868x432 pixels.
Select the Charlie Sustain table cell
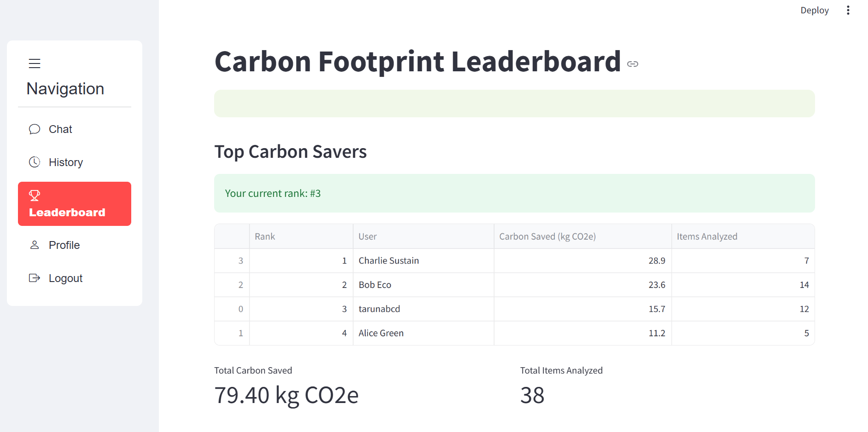coord(424,261)
